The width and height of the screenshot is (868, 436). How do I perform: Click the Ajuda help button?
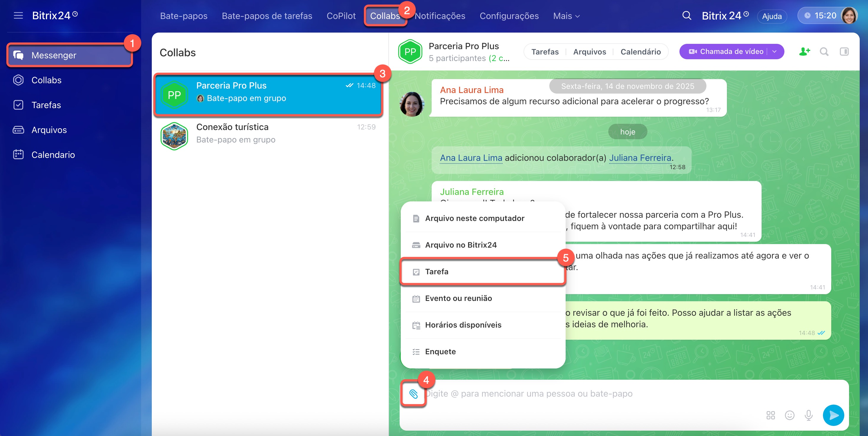tap(772, 16)
